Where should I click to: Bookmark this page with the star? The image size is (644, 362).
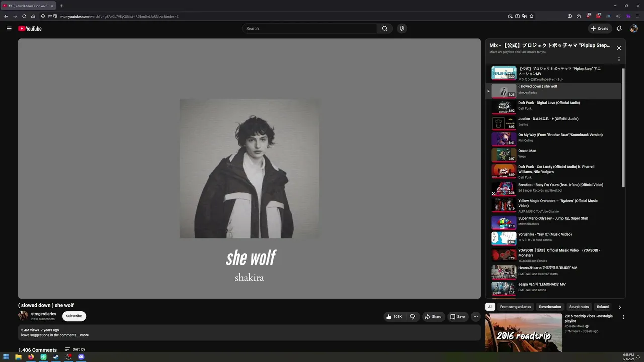coord(531,16)
